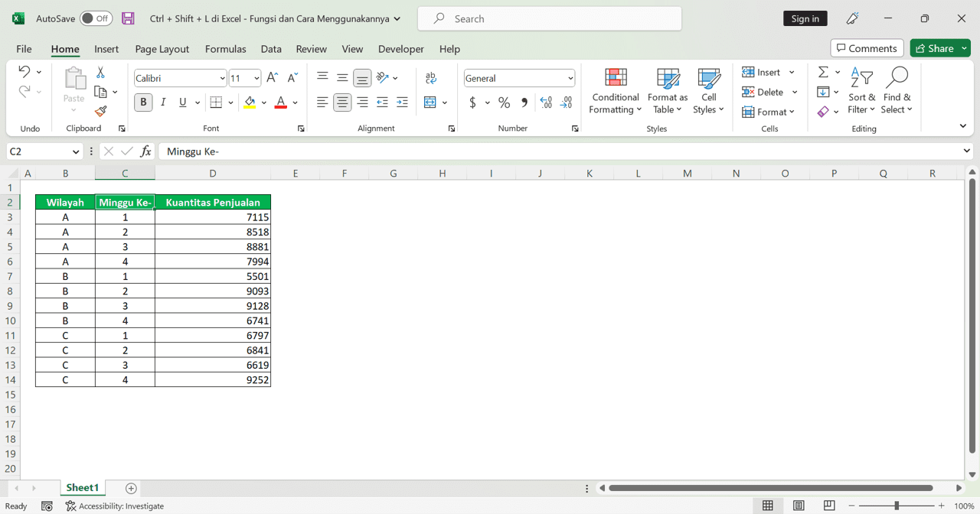Switch to Page Break Preview in status bar
The width and height of the screenshot is (980, 514).
[829, 506]
